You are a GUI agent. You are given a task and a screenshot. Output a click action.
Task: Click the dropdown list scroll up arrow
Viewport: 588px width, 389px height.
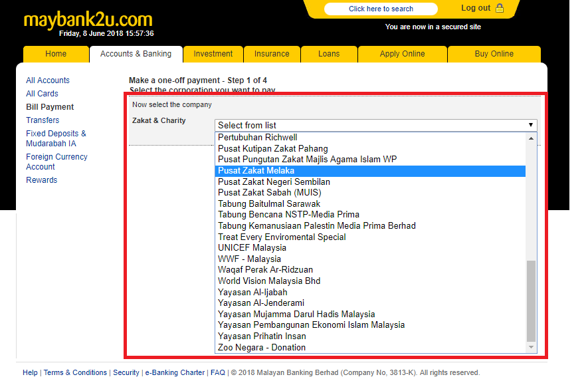(x=531, y=138)
